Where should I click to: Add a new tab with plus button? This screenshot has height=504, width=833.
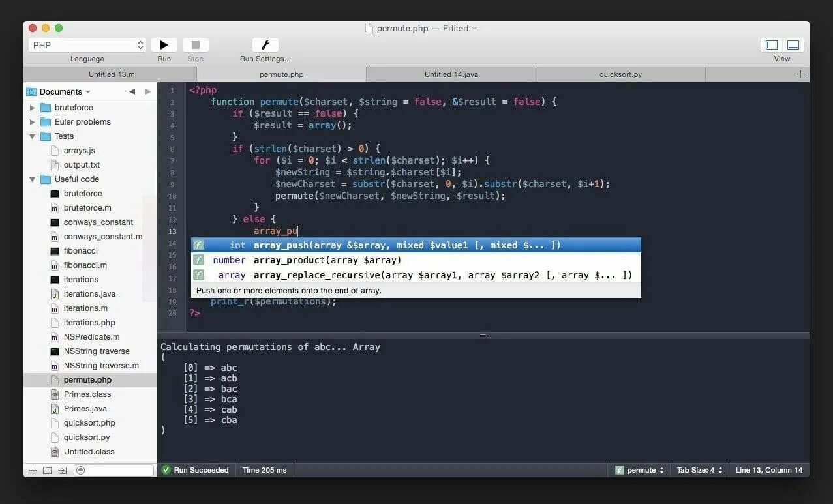point(800,74)
